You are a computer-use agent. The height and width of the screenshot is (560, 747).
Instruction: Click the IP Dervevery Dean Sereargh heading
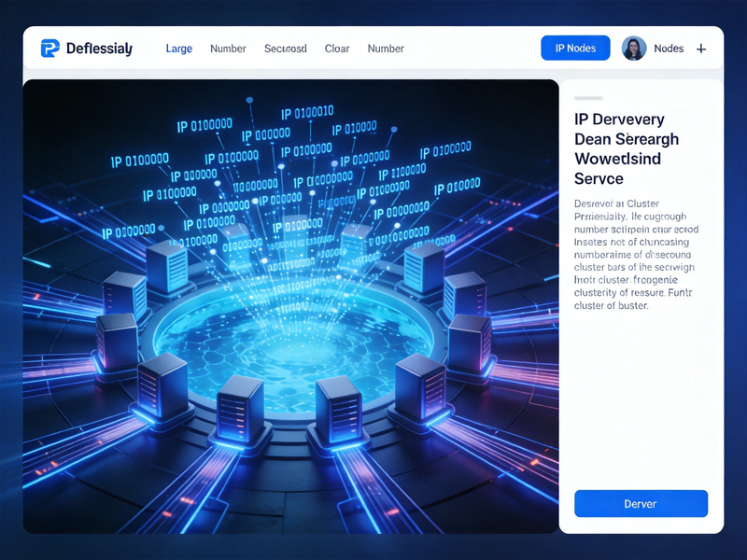tap(627, 148)
